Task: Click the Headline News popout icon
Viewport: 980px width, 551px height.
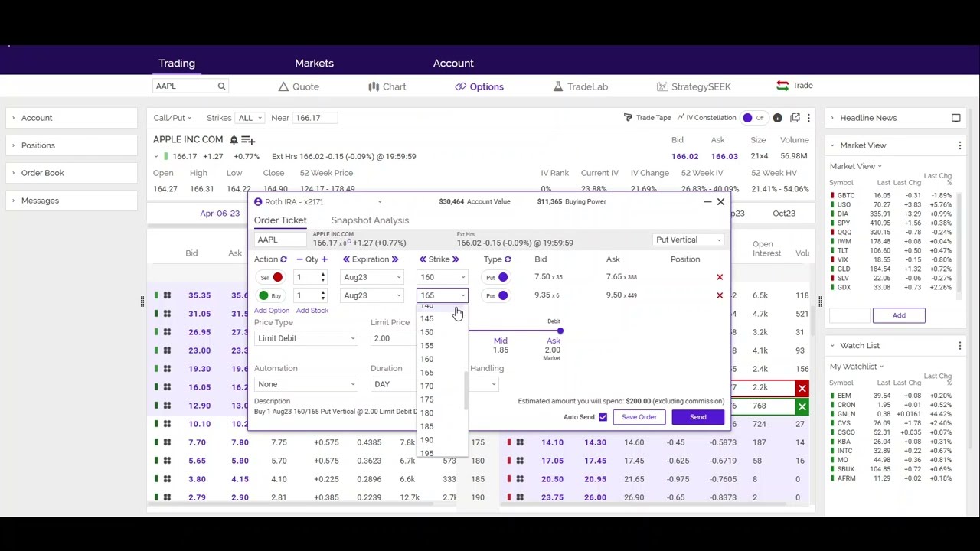Action: point(955,118)
